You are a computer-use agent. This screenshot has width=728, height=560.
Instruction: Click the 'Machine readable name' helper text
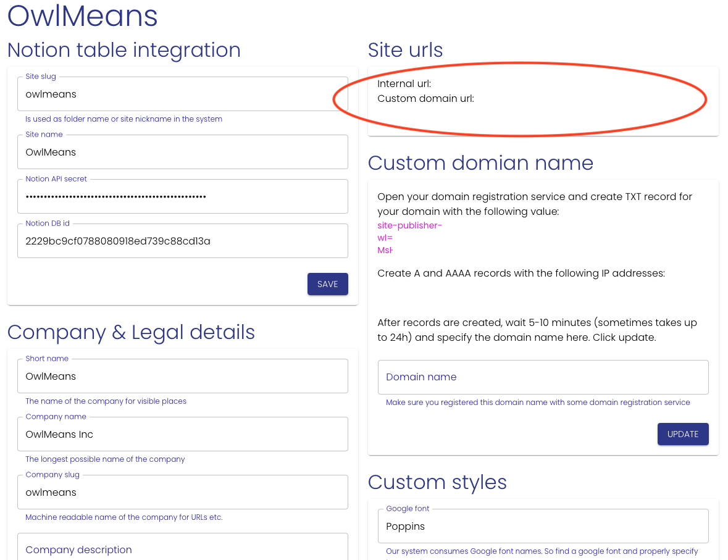point(124,517)
